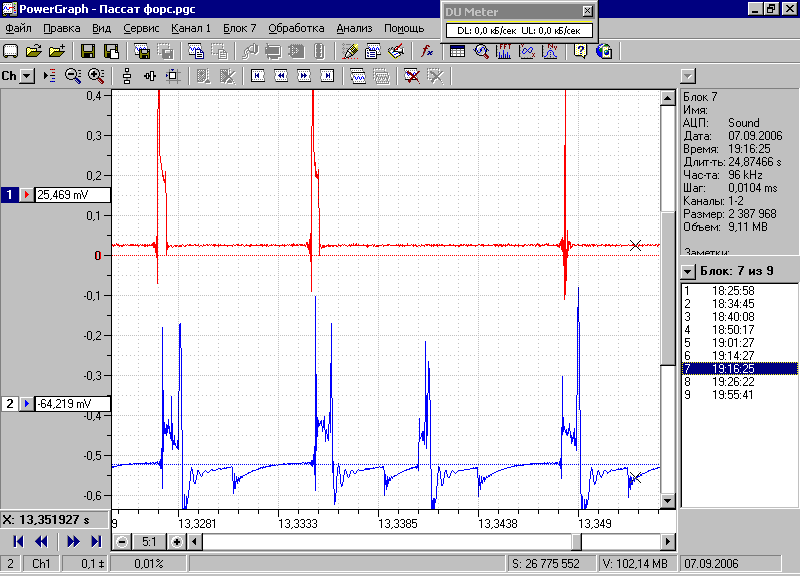Click the help question mark icon
Screen dimensions: 800x576
pos(581,51)
